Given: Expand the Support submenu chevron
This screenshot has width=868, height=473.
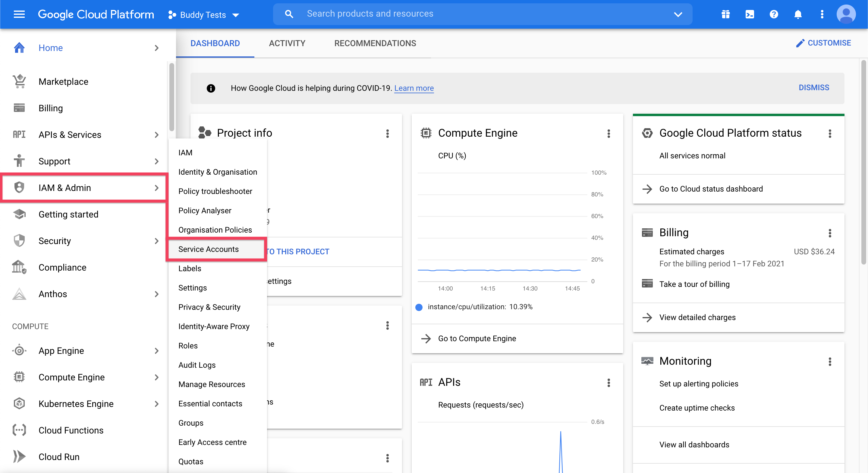Looking at the screenshot, I should [156, 161].
